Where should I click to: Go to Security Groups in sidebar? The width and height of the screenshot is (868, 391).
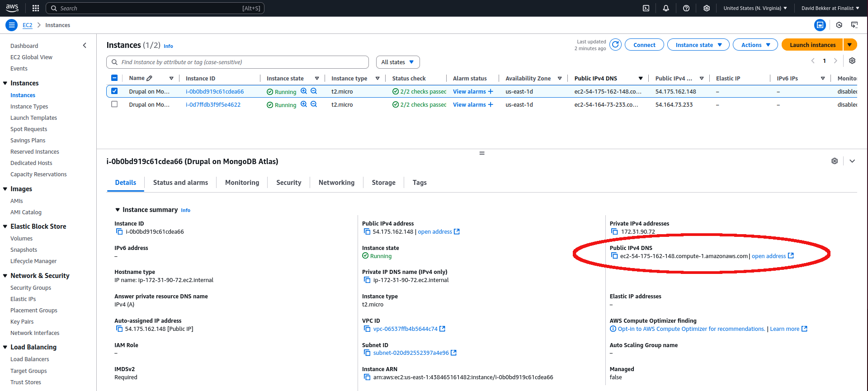31,287
